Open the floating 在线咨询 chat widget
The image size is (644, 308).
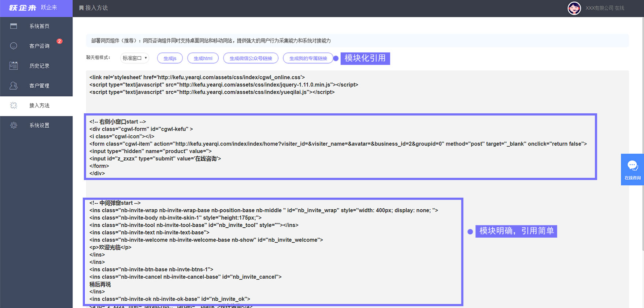pyautogui.click(x=632, y=169)
